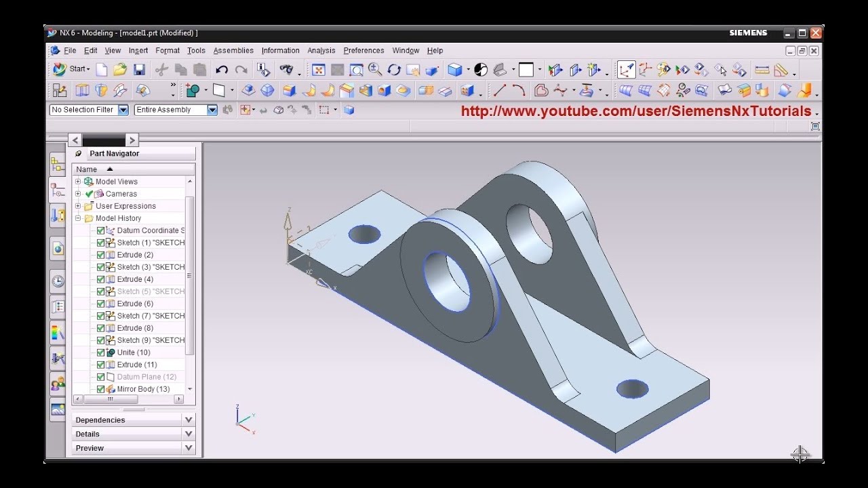868x488 pixels.
Task: Click the Open folder icon
Action: click(120, 69)
